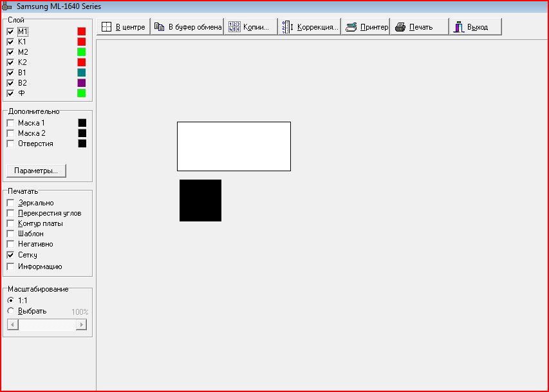Screen dimensions: 549x392
Task: Toggle the К1 layer checkbox
Action: [10, 42]
